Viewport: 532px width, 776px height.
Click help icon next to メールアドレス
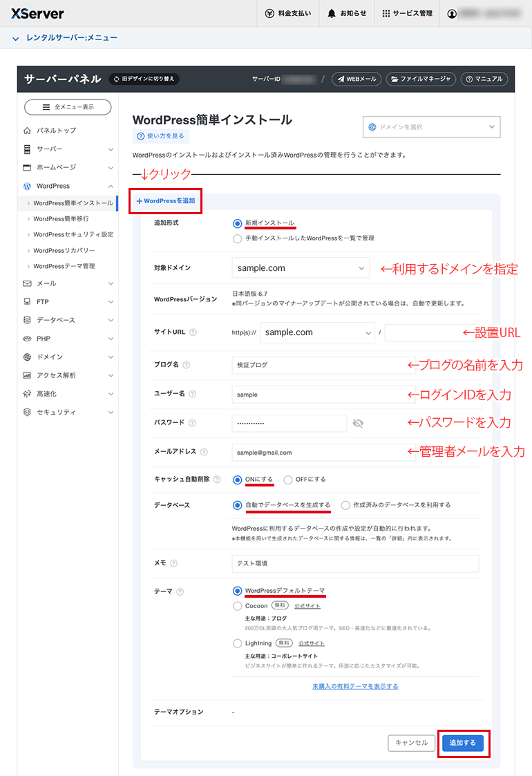click(204, 452)
